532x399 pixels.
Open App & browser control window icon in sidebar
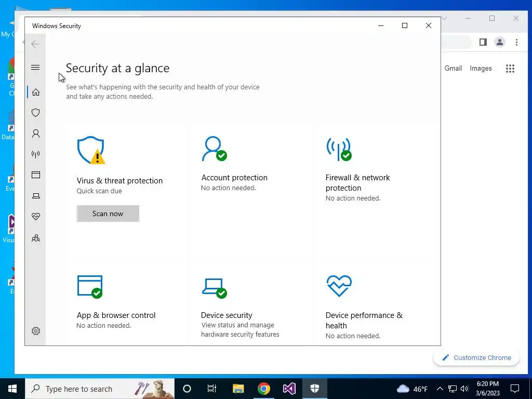pyautogui.click(x=36, y=175)
